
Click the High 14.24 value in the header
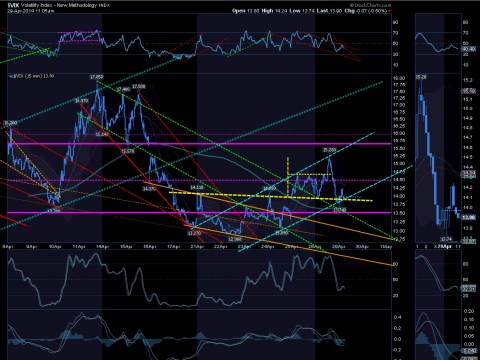274,11
